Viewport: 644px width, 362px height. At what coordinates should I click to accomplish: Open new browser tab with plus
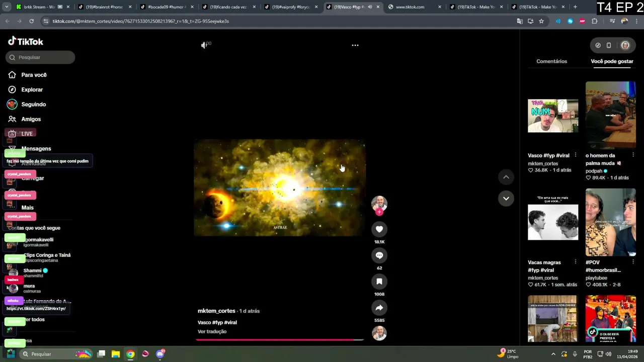(x=575, y=7)
